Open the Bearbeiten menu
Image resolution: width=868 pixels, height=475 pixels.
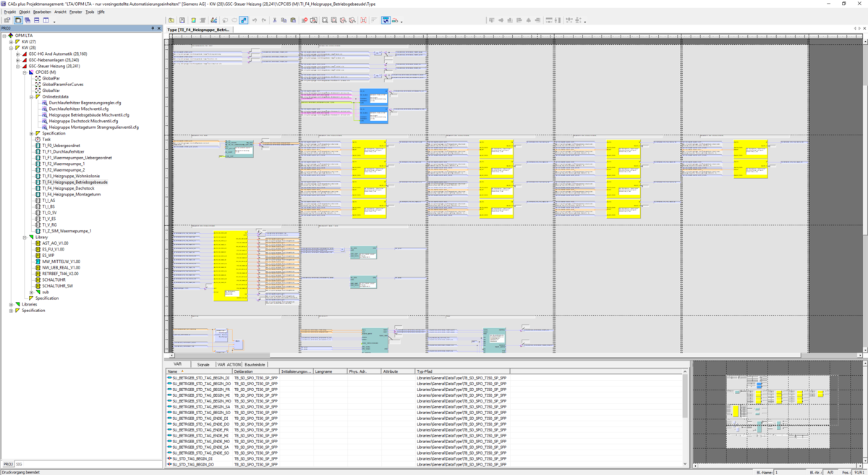[42, 12]
